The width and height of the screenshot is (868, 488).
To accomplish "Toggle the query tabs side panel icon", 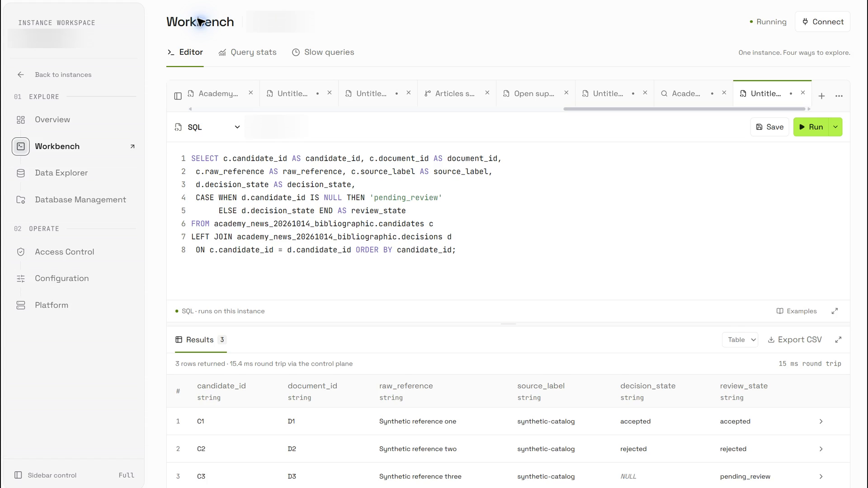I will (178, 96).
